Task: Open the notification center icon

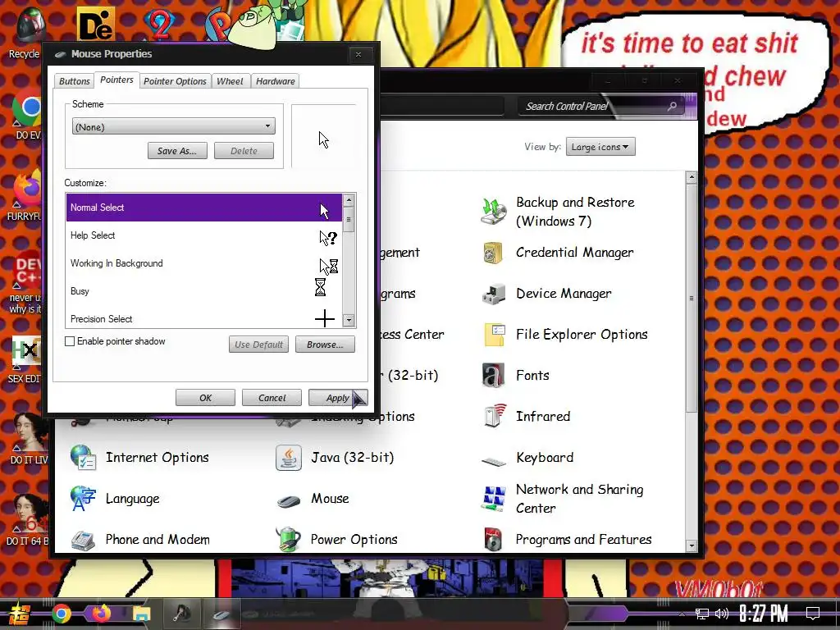Action: pyautogui.click(x=813, y=613)
